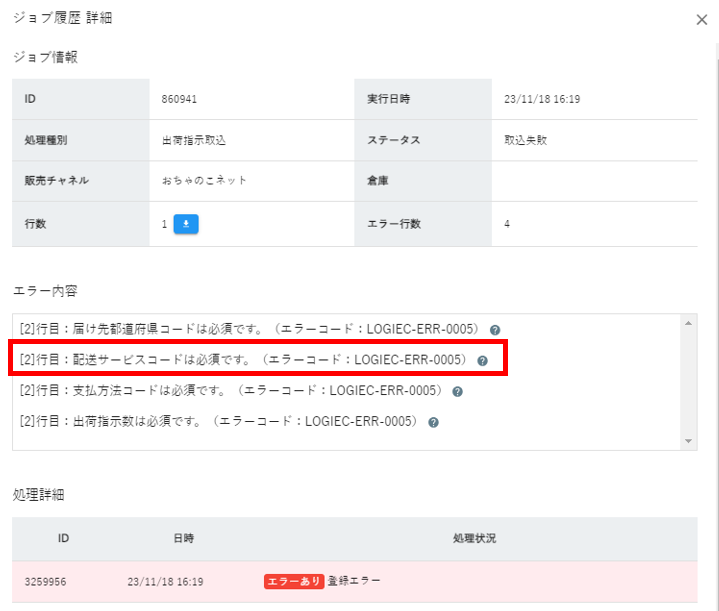Select the highlighted 配送サービスコードは必須です error line
719x611 pixels.
[243, 360]
